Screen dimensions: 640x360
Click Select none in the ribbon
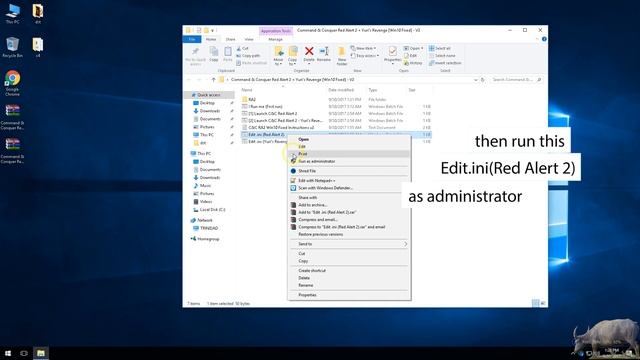tap(442, 56)
